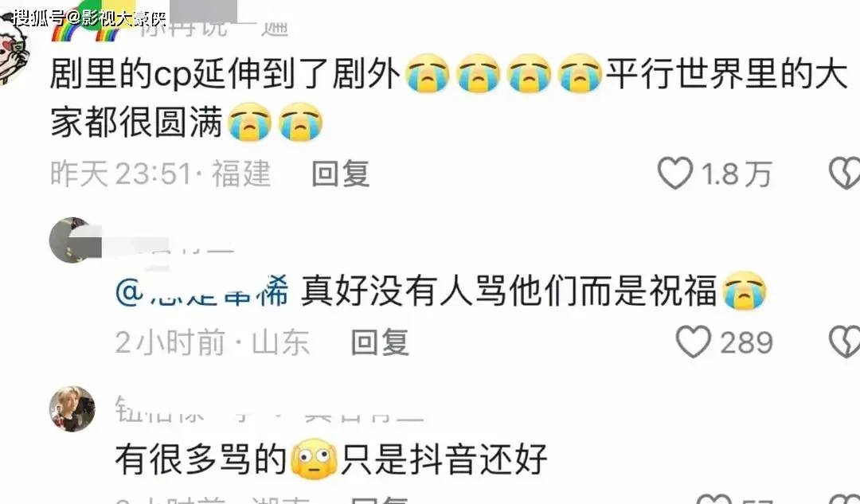Image resolution: width=860 pixels, height=504 pixels.
Task: View profile photo of the third commenter
Action: (x=72, y=409)
